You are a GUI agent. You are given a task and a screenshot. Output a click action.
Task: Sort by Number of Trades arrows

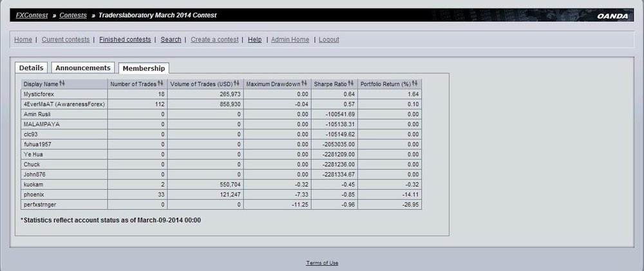(160, 83)
